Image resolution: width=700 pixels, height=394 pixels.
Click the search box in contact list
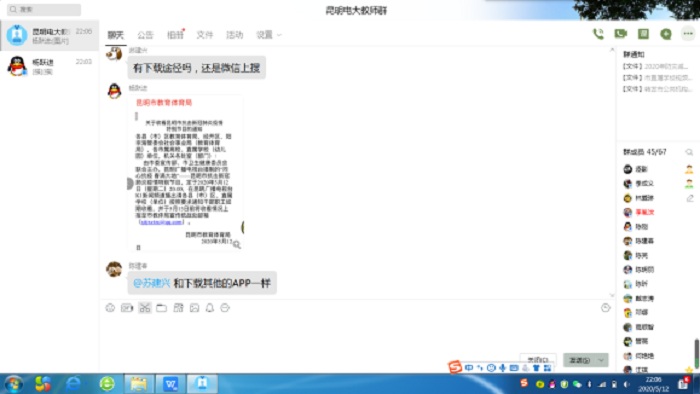tap(44, 9)
